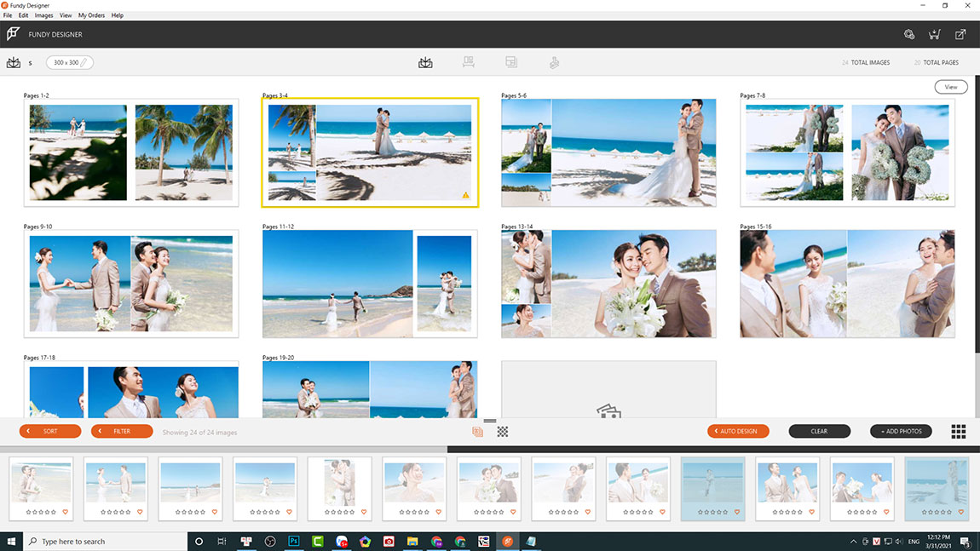Select the Pages 1-2 spread

pyautogui.click(x=131, y=152)
